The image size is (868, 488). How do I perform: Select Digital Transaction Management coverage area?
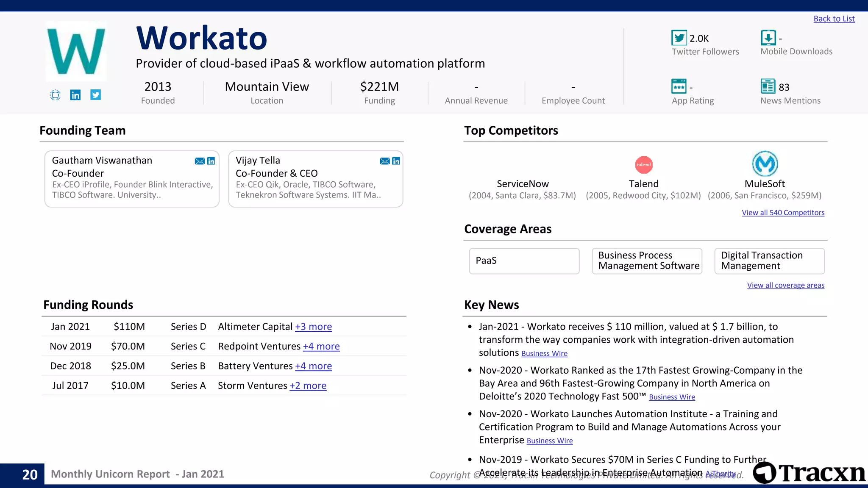pos(770,261)
